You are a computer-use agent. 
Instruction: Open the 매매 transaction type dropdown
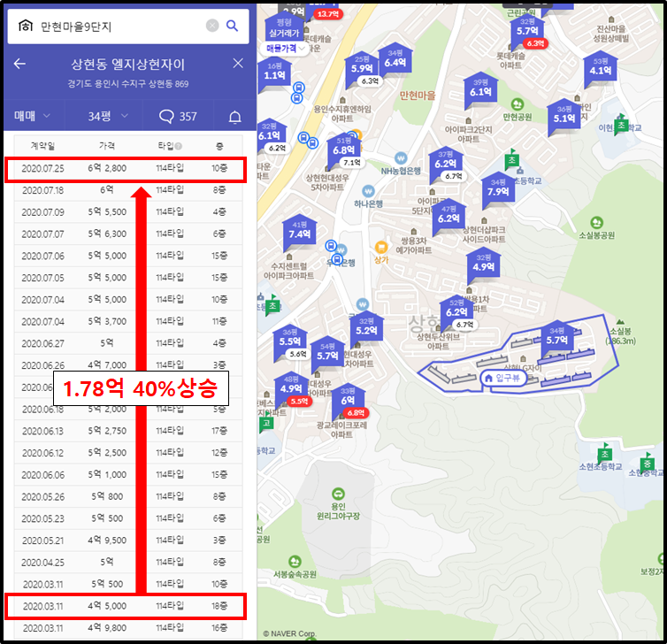click(33, 116)
